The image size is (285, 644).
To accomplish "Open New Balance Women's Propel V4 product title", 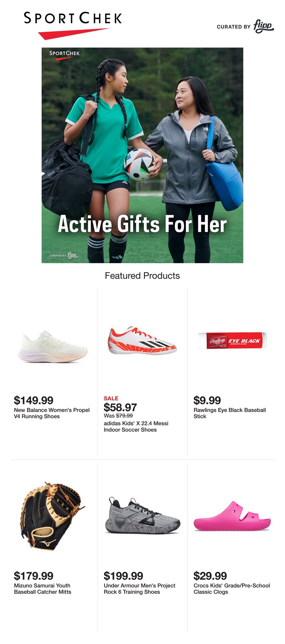I will coord(52,413).
